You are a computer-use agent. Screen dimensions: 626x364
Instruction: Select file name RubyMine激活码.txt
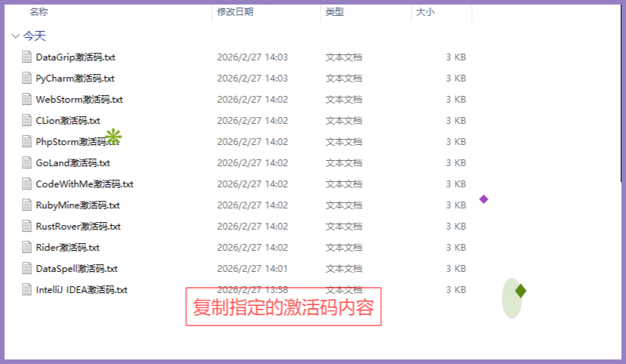78,205
